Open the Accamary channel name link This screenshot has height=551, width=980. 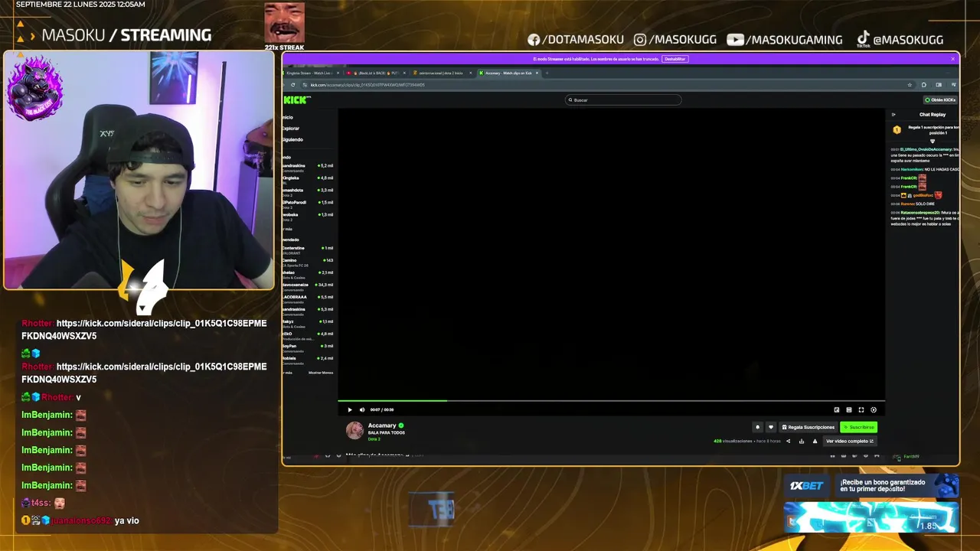pos(382,425)
